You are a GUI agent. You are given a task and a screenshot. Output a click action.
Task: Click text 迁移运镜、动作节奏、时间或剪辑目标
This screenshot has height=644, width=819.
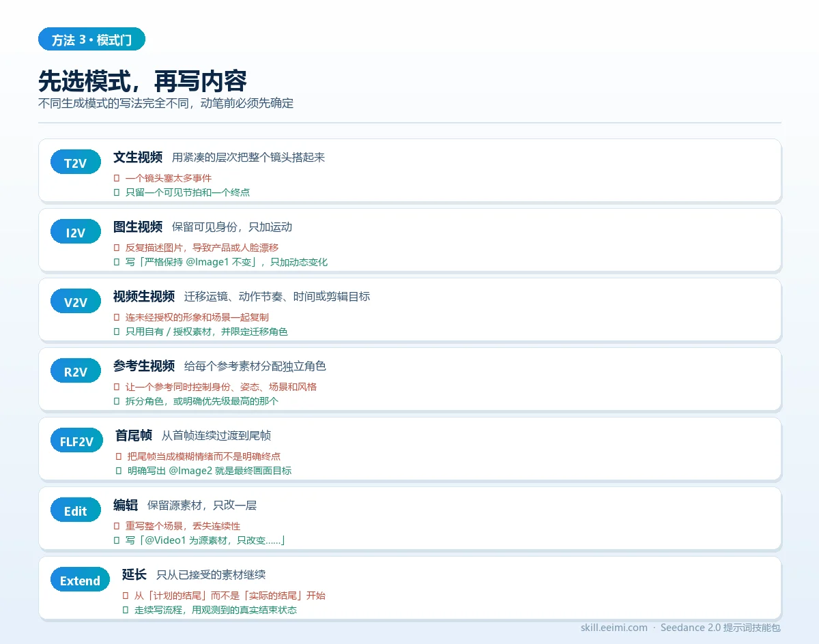(x=277, y=296)
